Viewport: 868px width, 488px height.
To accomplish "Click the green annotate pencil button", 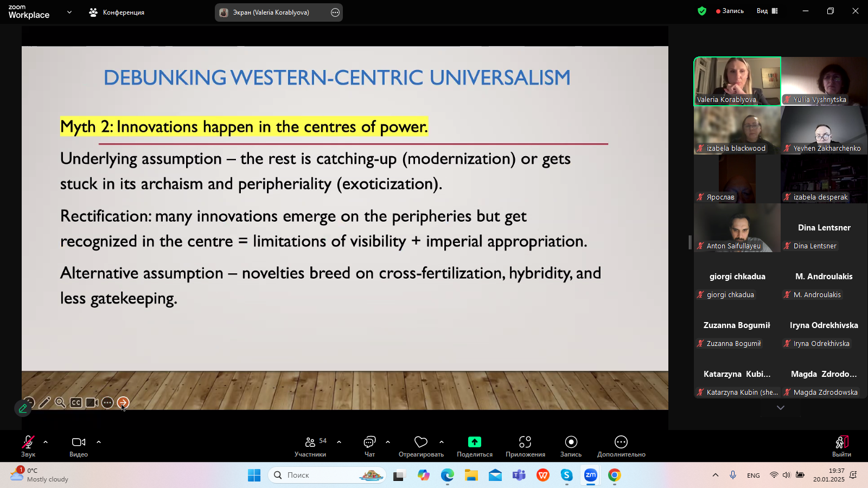I will click(x=23, y=409).
